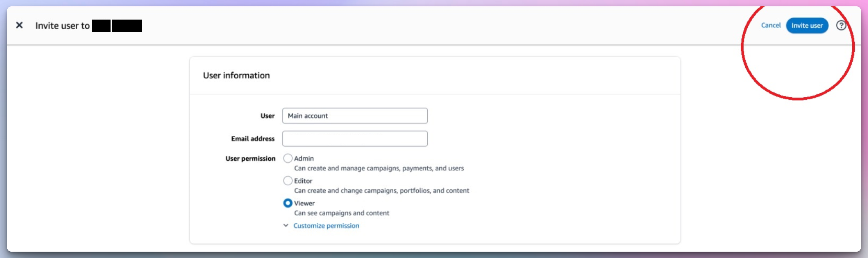Click the blue Invite user button
868x258 pixels.
point(807,26)
